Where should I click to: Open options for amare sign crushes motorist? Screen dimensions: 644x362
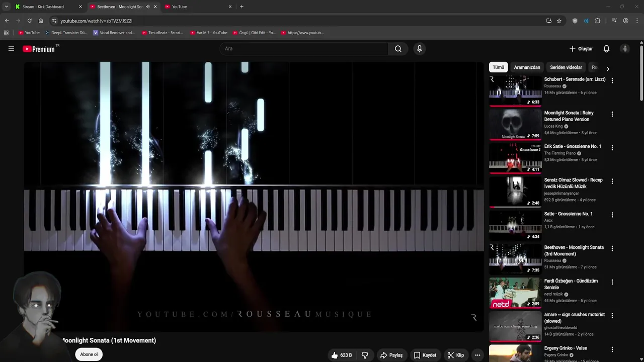tap(612, 316)
